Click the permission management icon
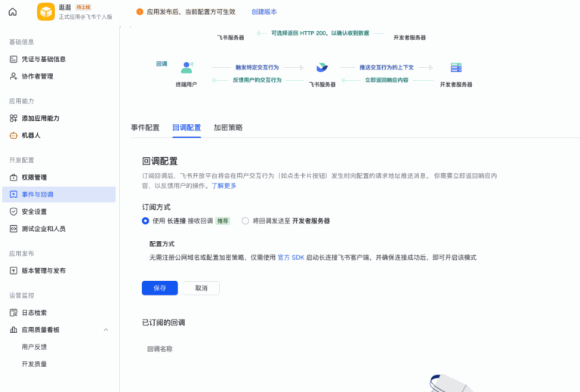This screenshot has width=580, height=392. click(x=14, y=177)
